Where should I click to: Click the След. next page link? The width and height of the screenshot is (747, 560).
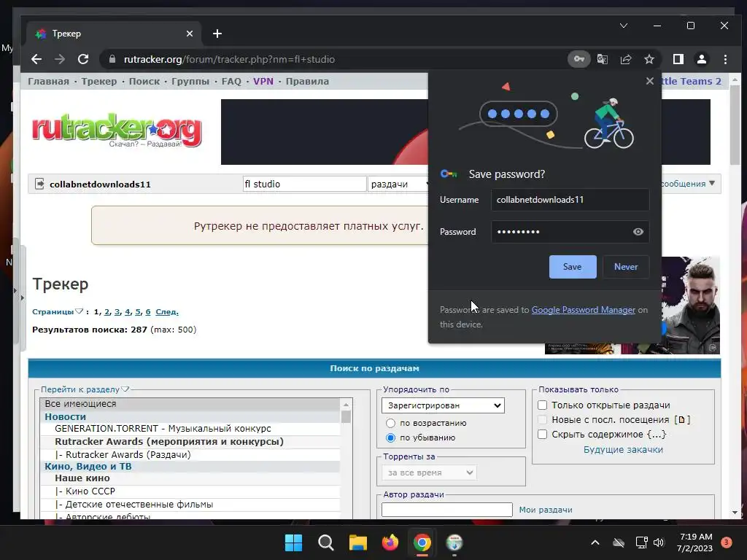[x=167, y=311]
